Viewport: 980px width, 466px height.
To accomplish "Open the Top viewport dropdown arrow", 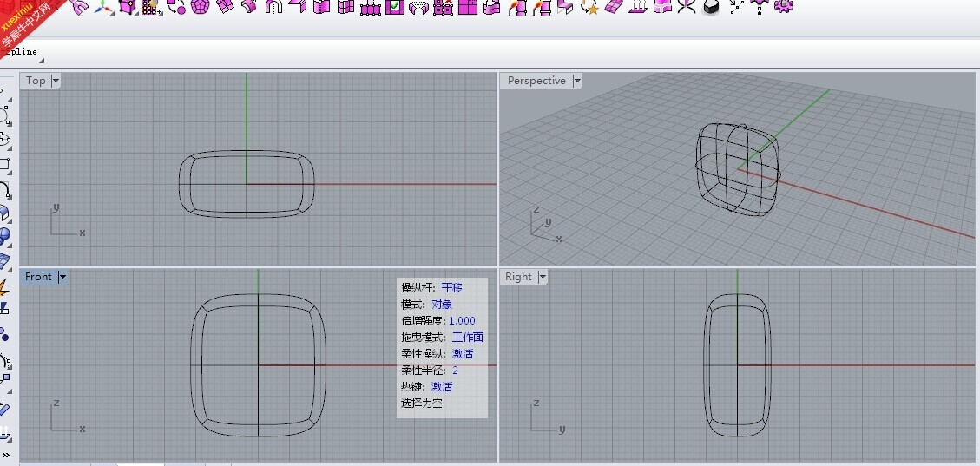I will (56, 81).
